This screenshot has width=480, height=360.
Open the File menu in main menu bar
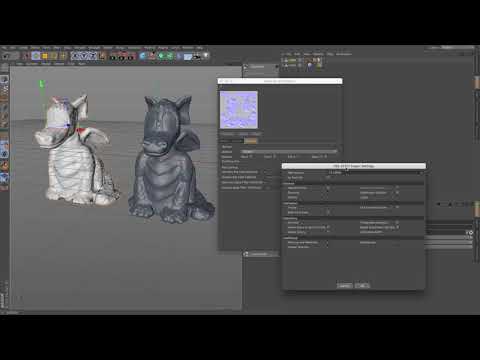pos(4,48)
